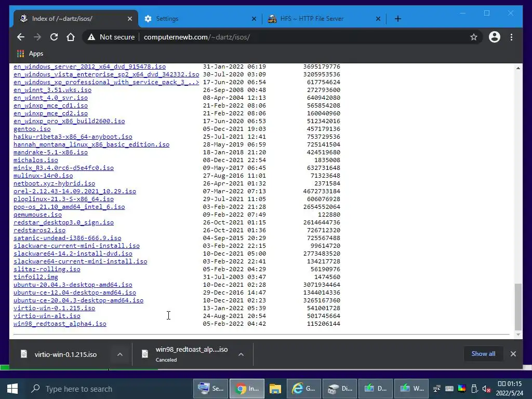Download win98_redtoast_alpha4.iso
This screenshot has width=532, height=399.
pyautogui.click(x=60, y=324)
